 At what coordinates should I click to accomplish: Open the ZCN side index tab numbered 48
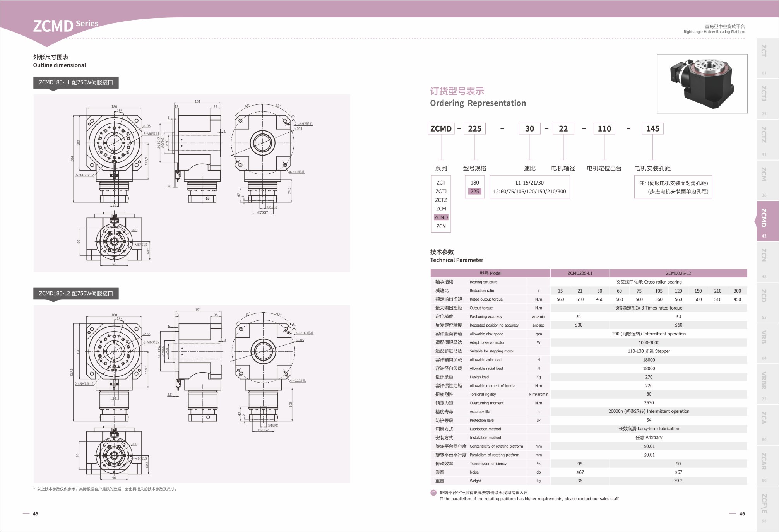click(x=767, y=262)
